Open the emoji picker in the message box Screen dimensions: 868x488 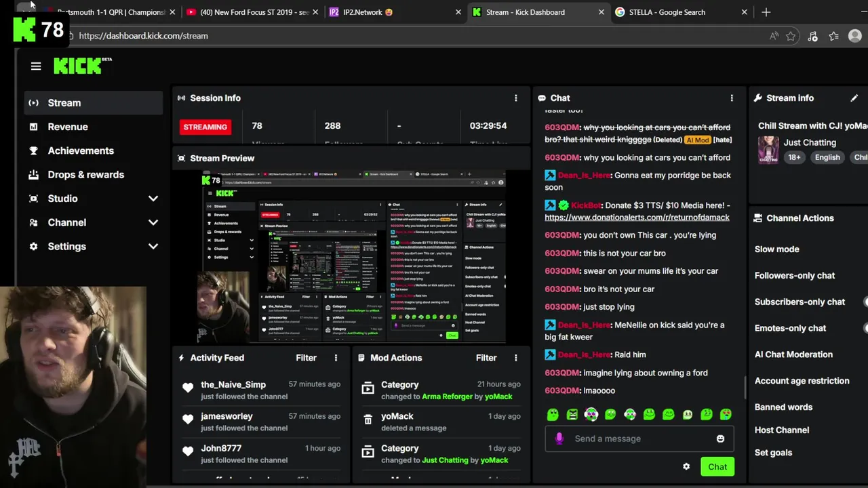pos(720,439)
